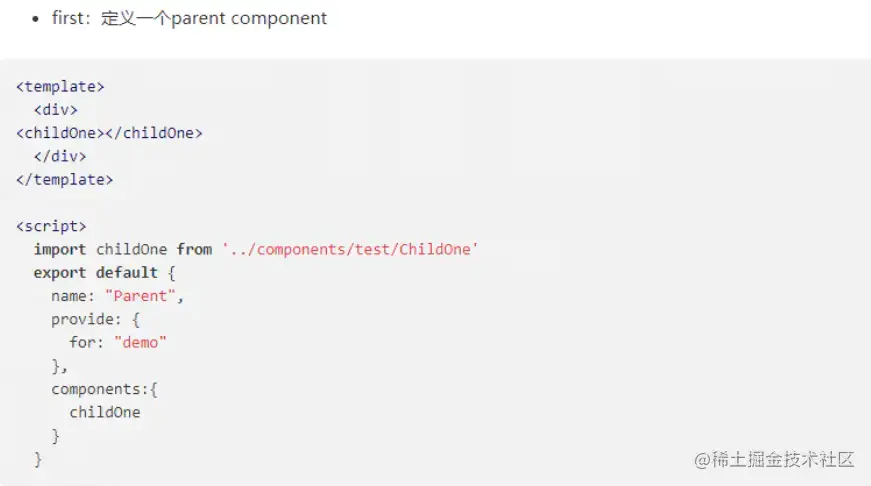
Task: Click the closing div tag
Action: tap(60, 157)
